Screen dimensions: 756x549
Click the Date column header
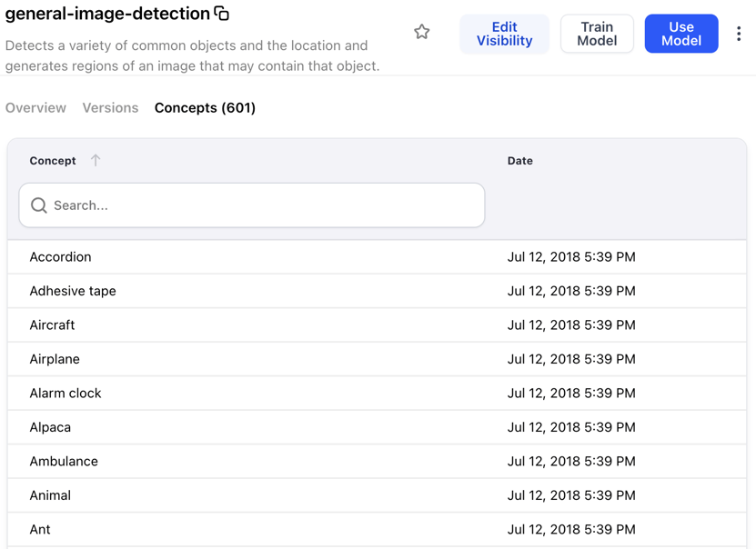pyautogui.click(x=519, y=161)
